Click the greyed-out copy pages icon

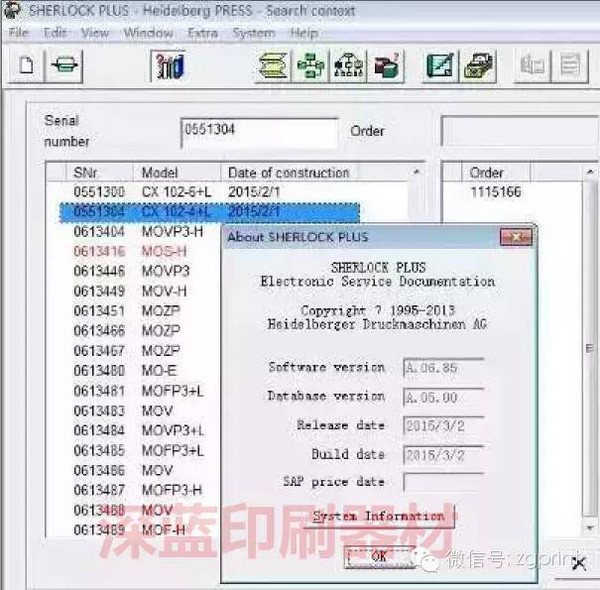coord(533,66)
